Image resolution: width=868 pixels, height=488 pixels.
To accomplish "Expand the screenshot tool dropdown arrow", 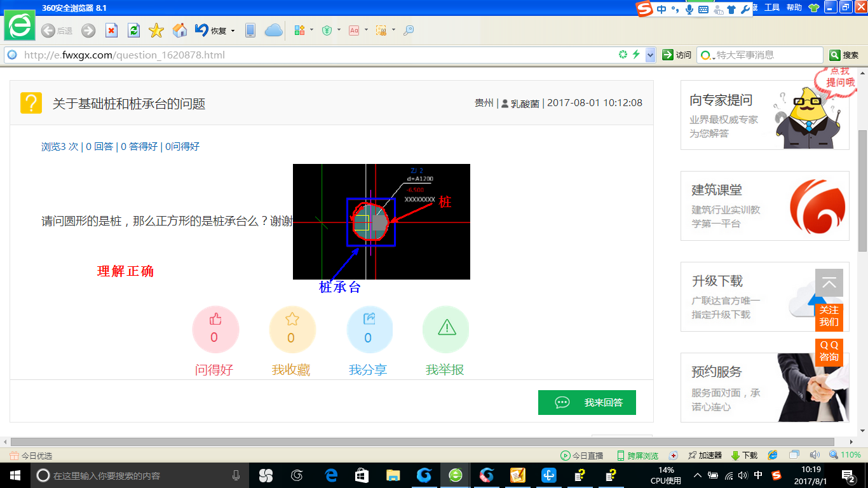I will pyautogui.click(x=393, y=30).
